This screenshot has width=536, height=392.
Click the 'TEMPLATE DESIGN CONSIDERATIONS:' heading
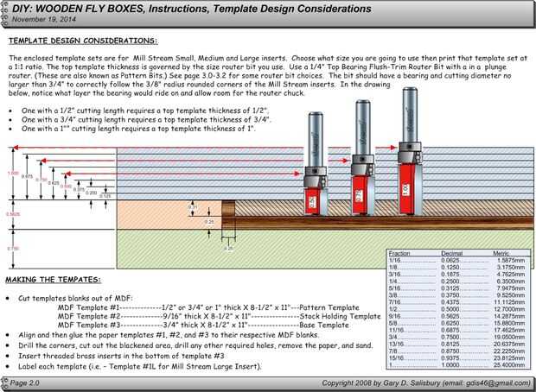pos(83,41)
